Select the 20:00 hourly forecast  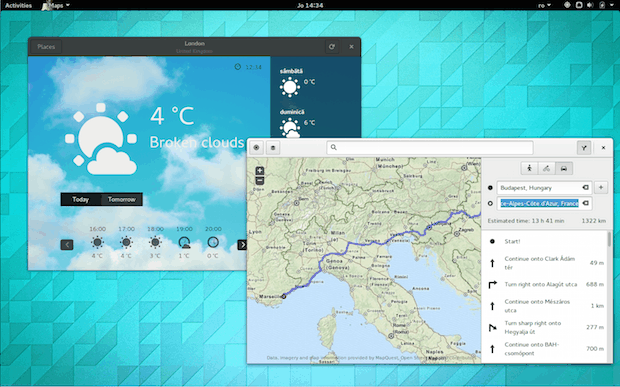click(x=213, y=242)
